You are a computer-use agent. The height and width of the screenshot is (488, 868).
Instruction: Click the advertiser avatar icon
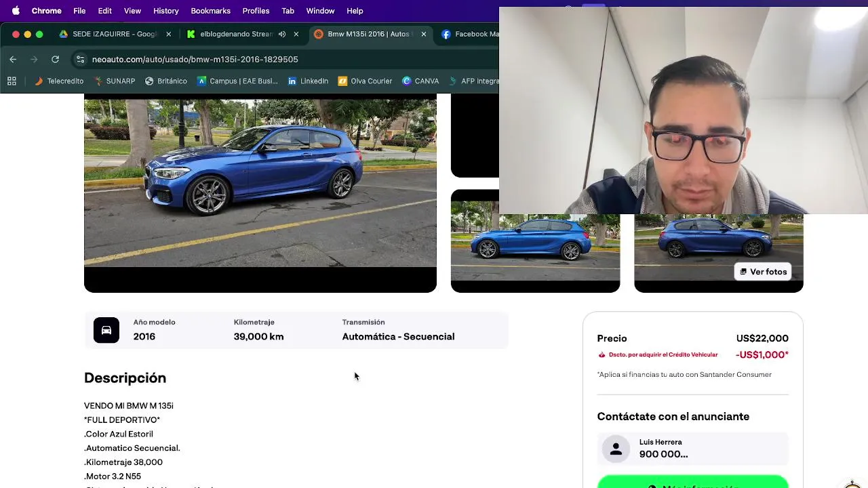click(616, 449)
